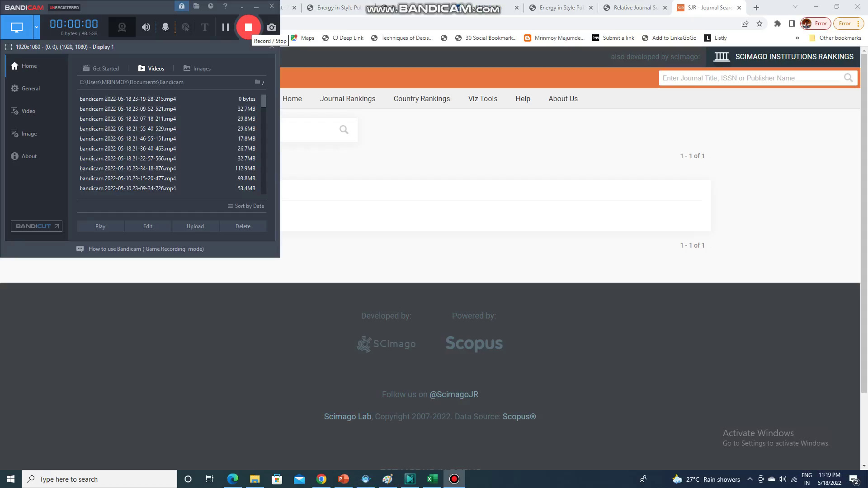868x488 pixels.
Task: Toggle mouse click effect icon
Action: 185,27
